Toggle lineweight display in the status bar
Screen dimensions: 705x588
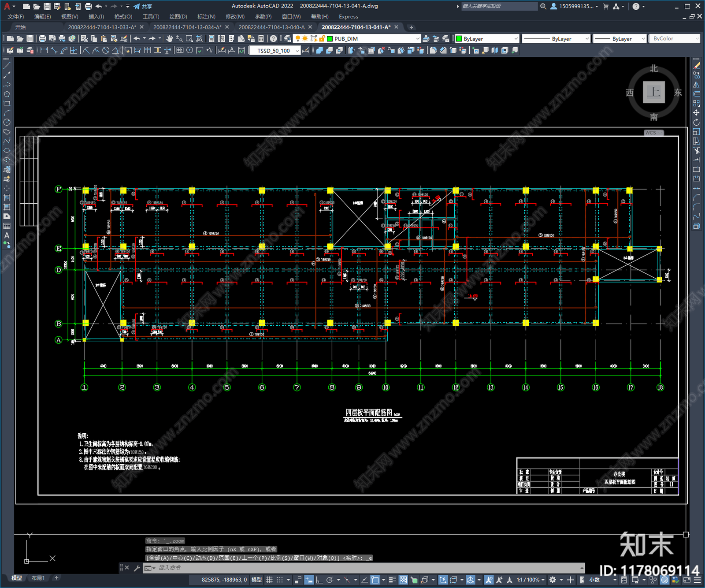point(392,580)
